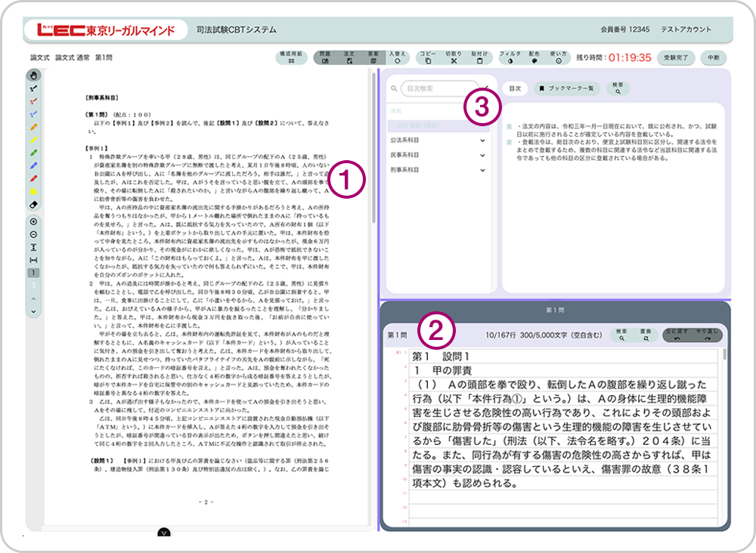The width and height of the screenshot is (756, 553).
Task: Toggle the 答案 answer pane display
Action: pyautogui.click(x=373, y=57)
